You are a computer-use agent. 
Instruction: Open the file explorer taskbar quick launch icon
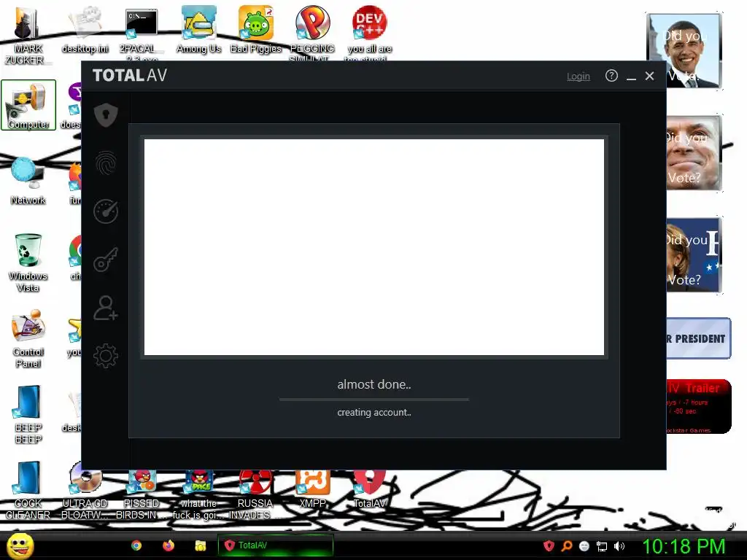point(200,545)
